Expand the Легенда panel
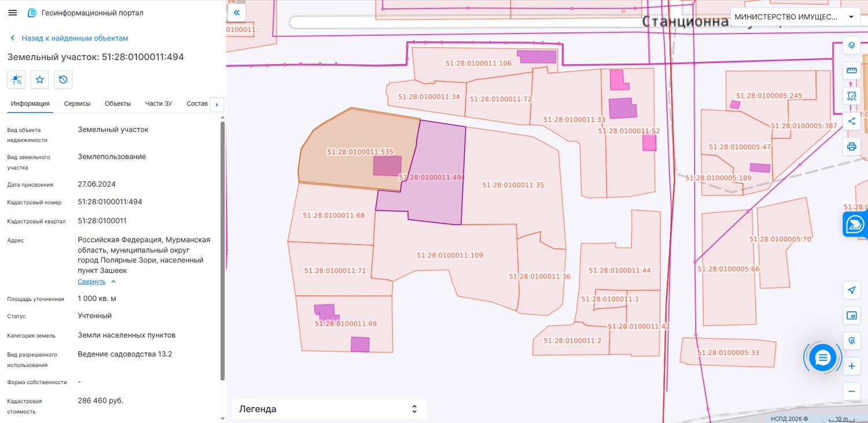This screenshot has height=423, width=868. 329,409
